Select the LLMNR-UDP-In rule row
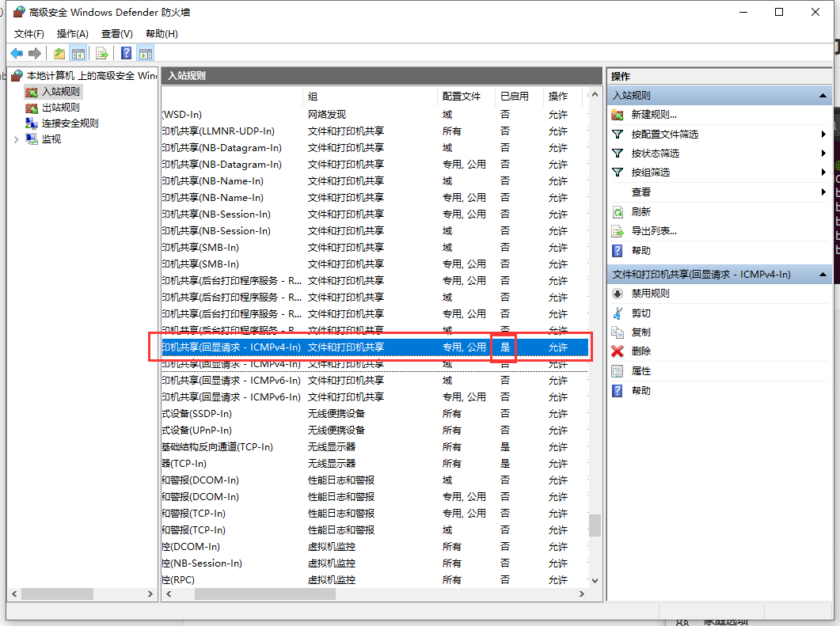This screenshot has width=840, height=626. click(x=374, y=131)
